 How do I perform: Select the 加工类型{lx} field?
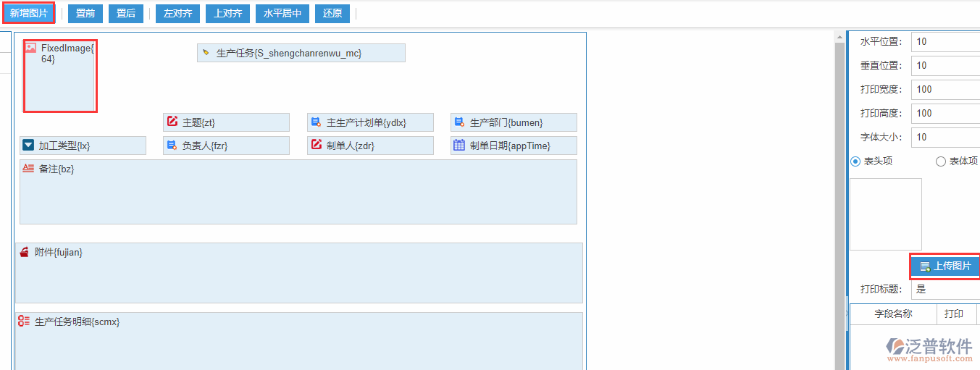[x=83, y=146]
